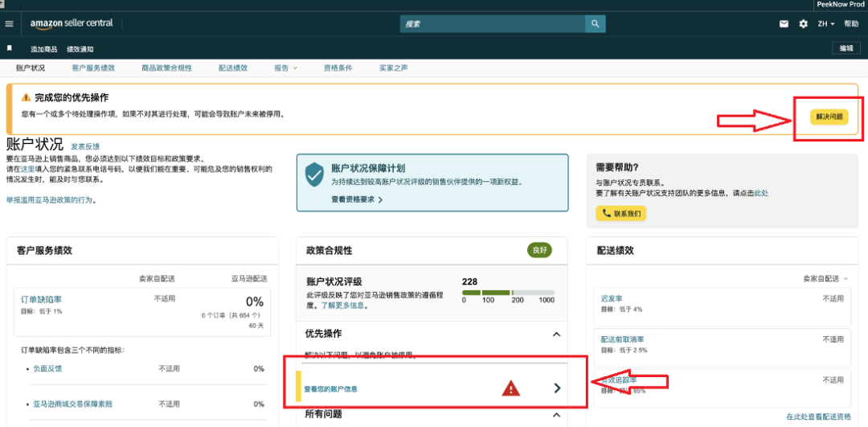Open the 卖家自配送 delivery dropdown

point(827,278)
